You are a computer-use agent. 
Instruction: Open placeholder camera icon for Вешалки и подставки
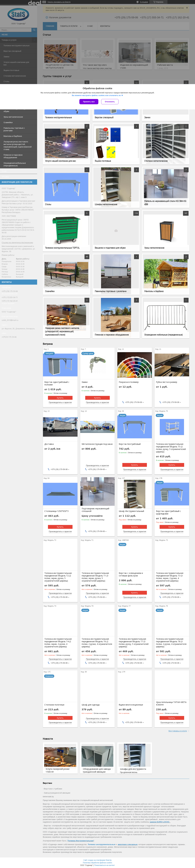coord(116,230)
